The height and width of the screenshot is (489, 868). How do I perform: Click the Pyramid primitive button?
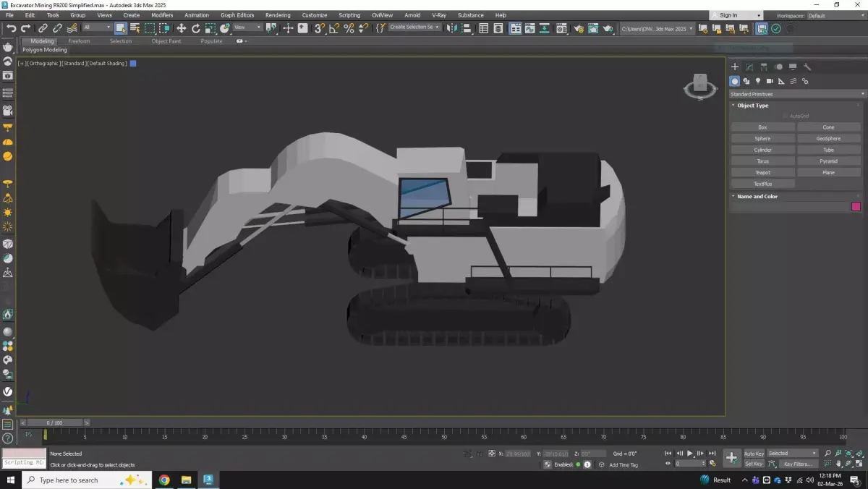point(829,161)
